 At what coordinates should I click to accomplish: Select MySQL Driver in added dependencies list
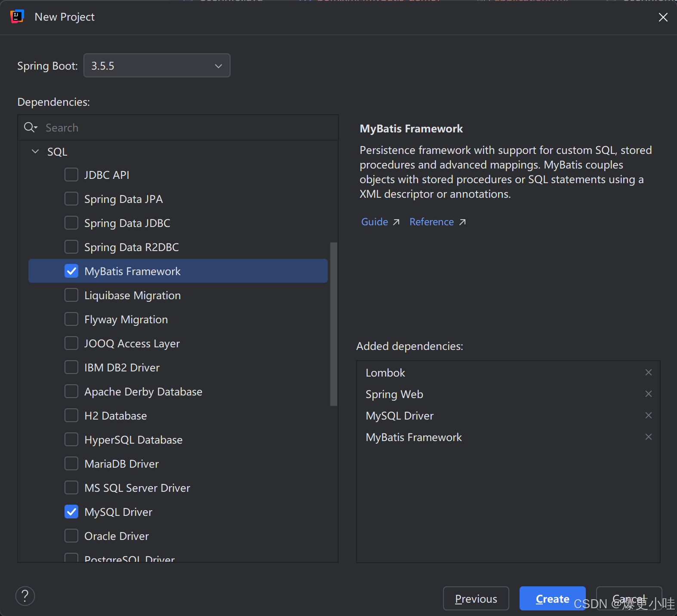click(x=400, y=416)
